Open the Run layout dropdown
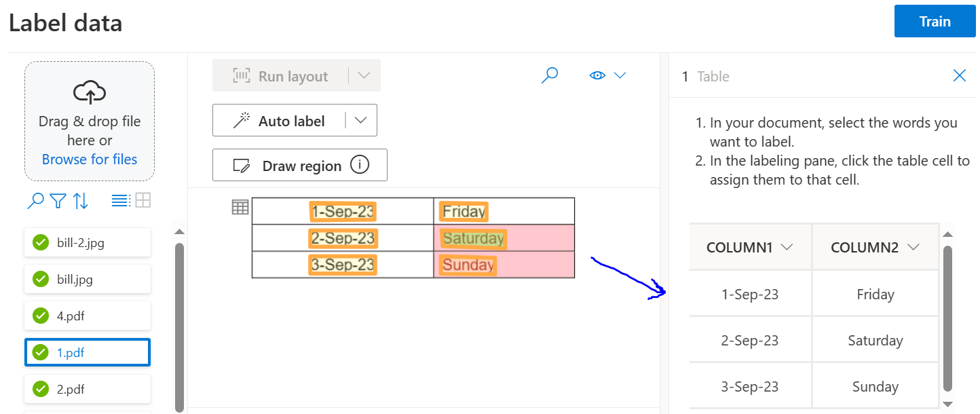This screenshot has width=980, height=414. (x=364, y=75)
